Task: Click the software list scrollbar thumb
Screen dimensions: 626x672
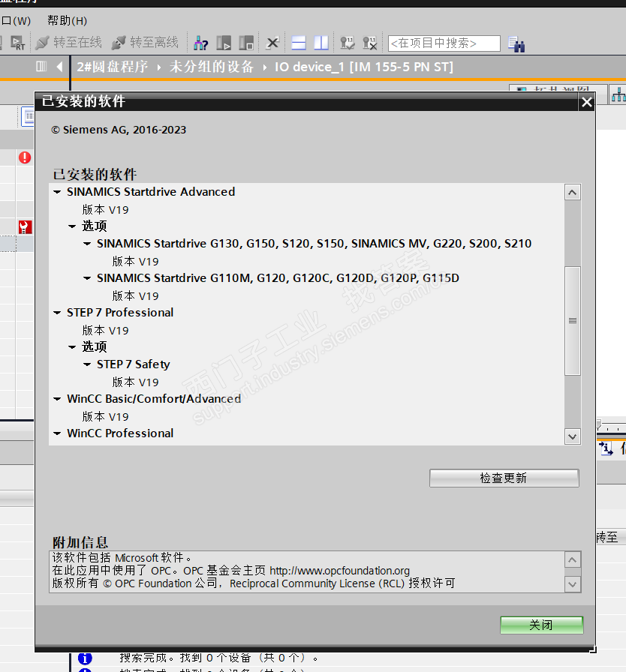Action: [x=573, y=320]
